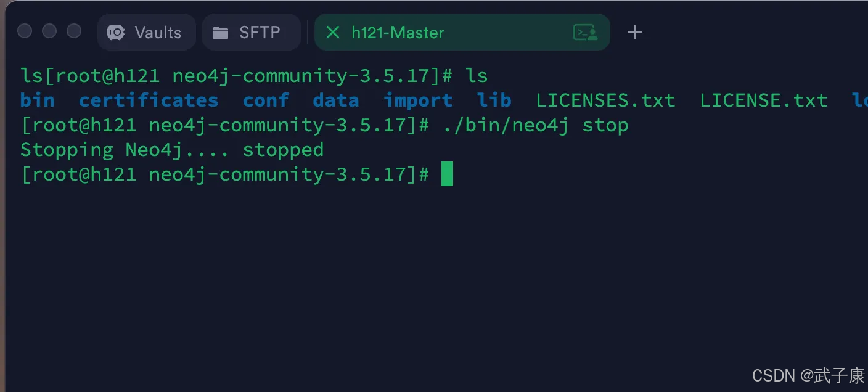
Task: Click the Vaults safe icon
Action: [x=116, y=33]
